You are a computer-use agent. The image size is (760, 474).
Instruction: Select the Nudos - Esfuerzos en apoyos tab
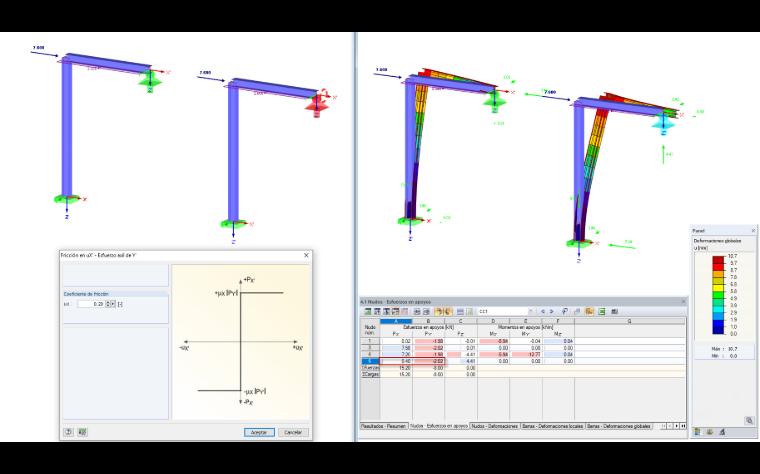[x=439, y=426]
